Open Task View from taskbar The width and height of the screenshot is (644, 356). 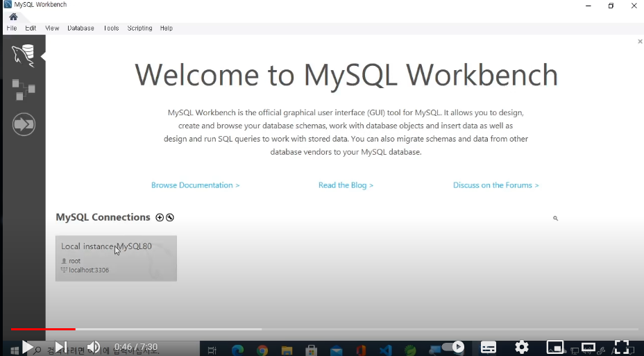coord(212,350)
